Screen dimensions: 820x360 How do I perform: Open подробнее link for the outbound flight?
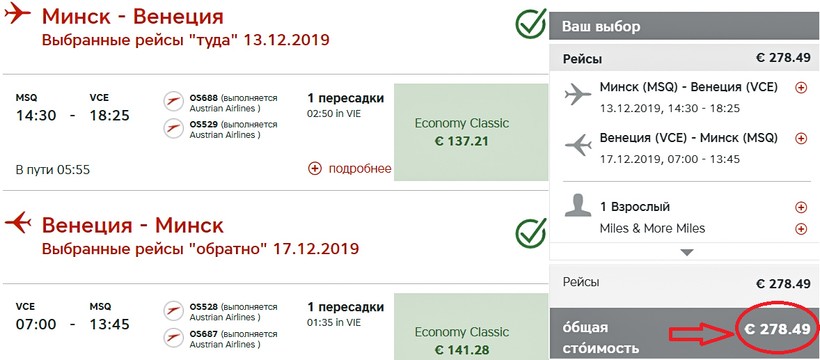click(349, 168)
